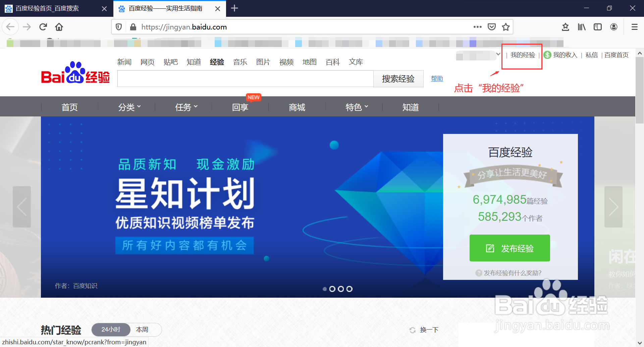
Task: Open 私信 messages link
Action: pos(592,55)
